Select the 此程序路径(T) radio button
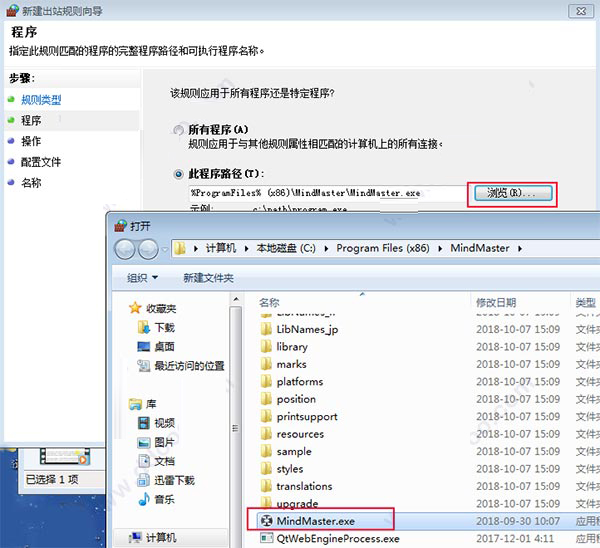 pos(178,175)
